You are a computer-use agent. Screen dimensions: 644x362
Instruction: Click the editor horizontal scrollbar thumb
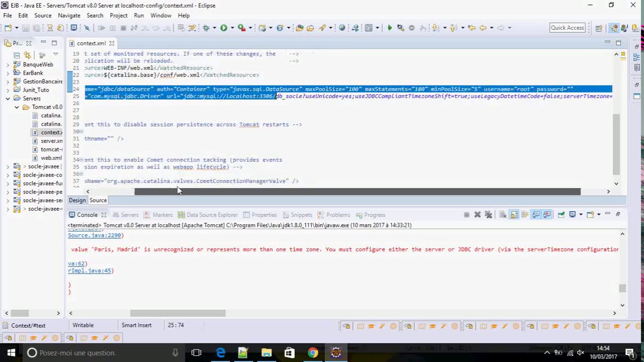357,192
